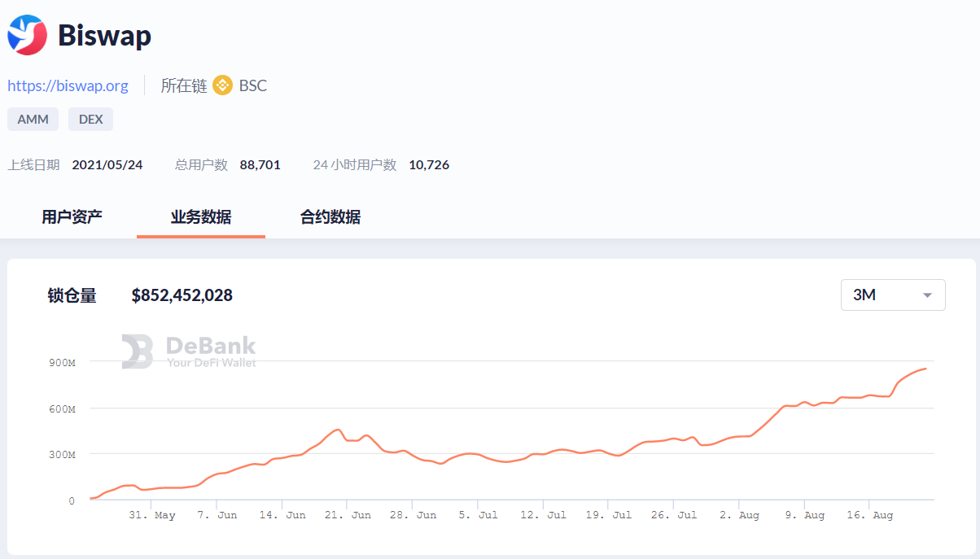The image size is (980, 559).
Task: Click the 5. Jul axis date
Action: tap(478, 515)
